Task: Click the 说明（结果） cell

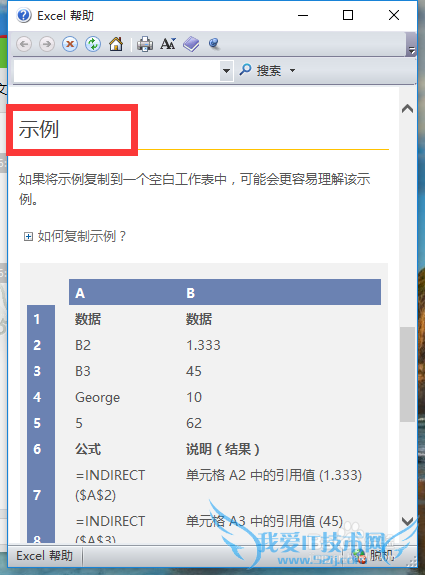Action: pyautogui.click(x=223, y=449)
